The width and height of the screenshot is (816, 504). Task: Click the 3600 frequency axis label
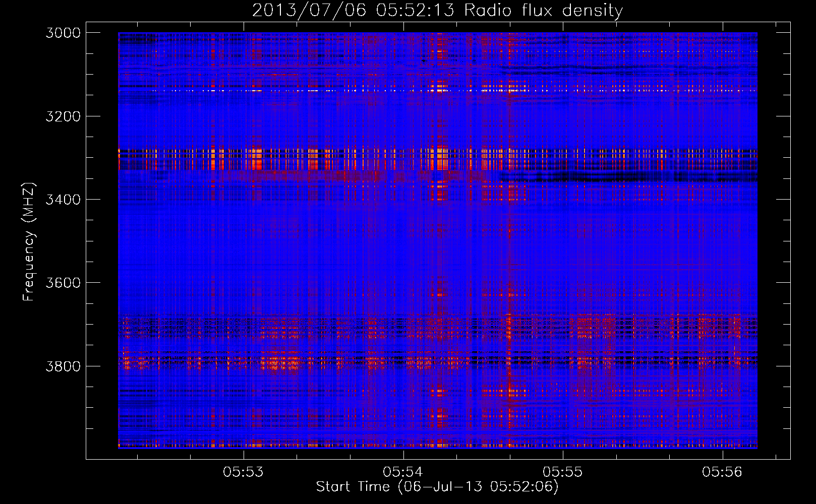63,283
